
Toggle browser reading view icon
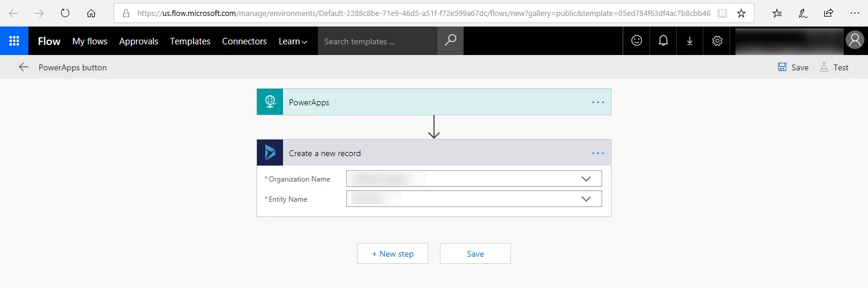(722, 13)
